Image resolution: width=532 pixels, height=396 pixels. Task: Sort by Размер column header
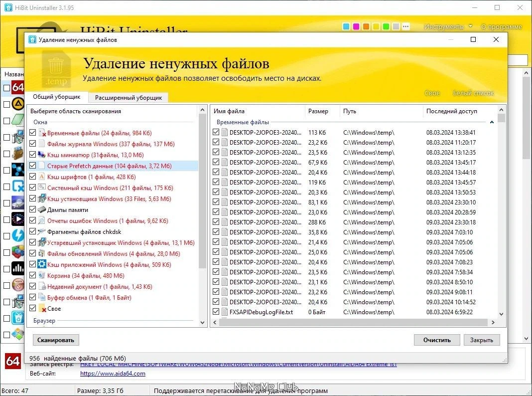322,111
